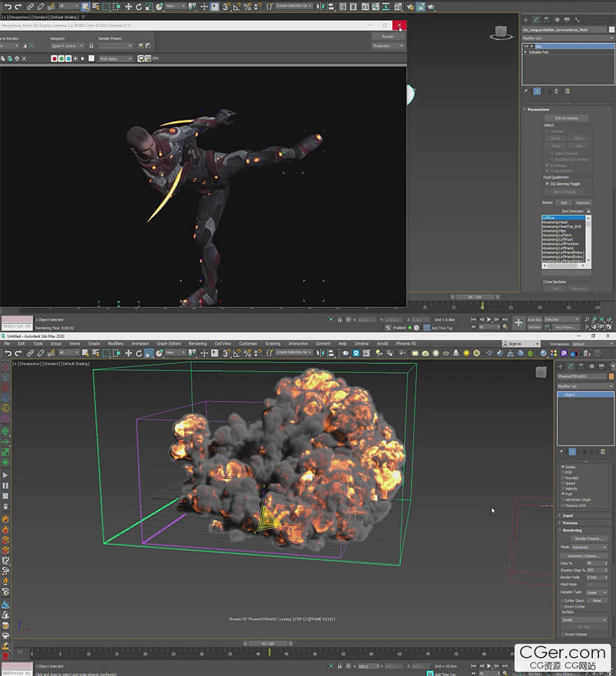Click Rectangular Selection Region in lower toolbar

(x=106, y=353)
